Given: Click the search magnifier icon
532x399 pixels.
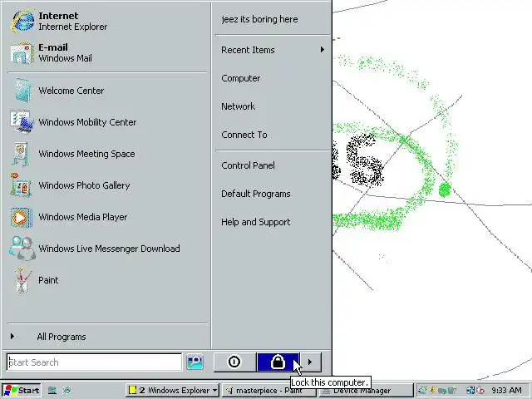Looking at the screenshot, I should (x=195, y=362).
